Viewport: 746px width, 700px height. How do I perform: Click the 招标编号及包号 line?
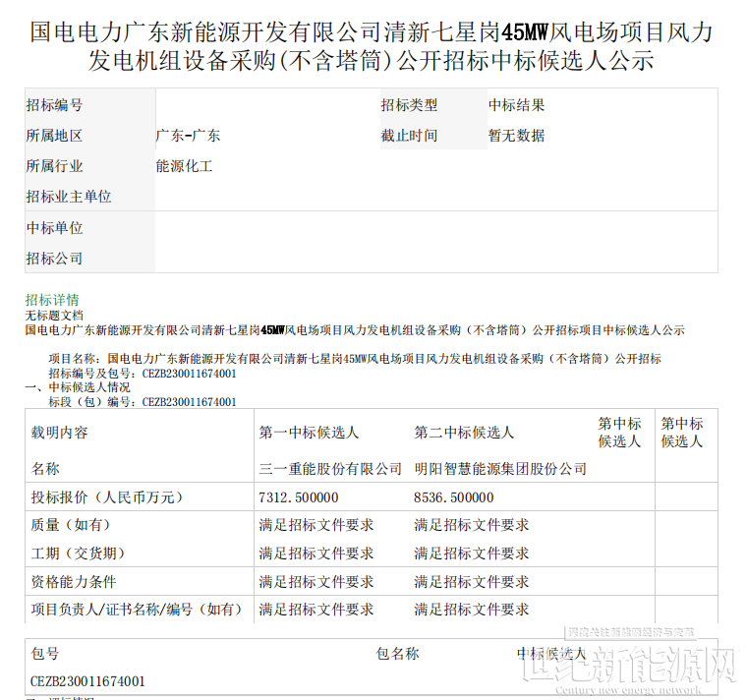pos(143,374)
